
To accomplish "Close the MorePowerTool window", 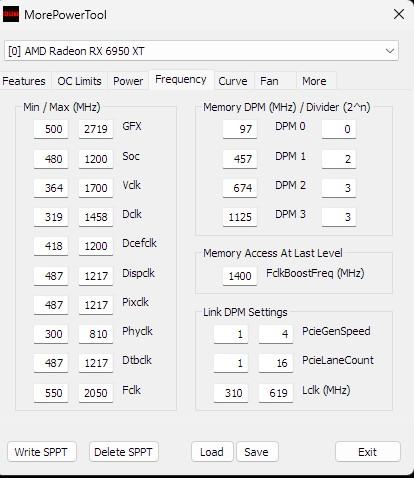I will 399,14.
